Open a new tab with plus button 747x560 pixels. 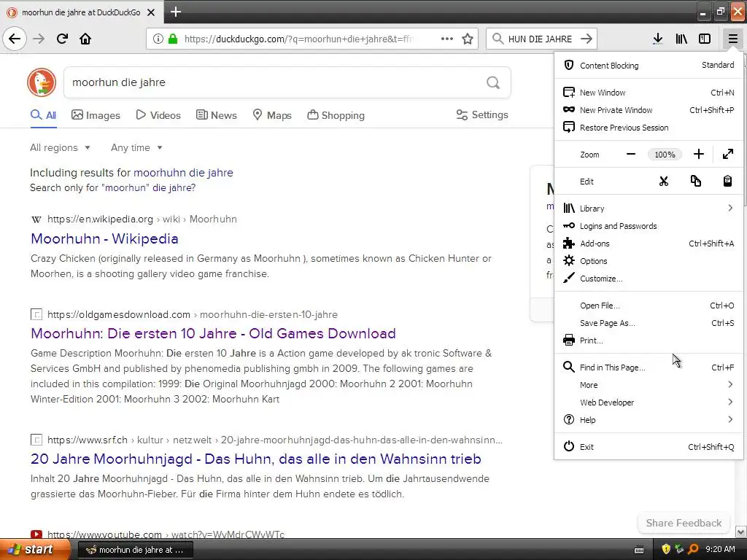tap(175, 12)
